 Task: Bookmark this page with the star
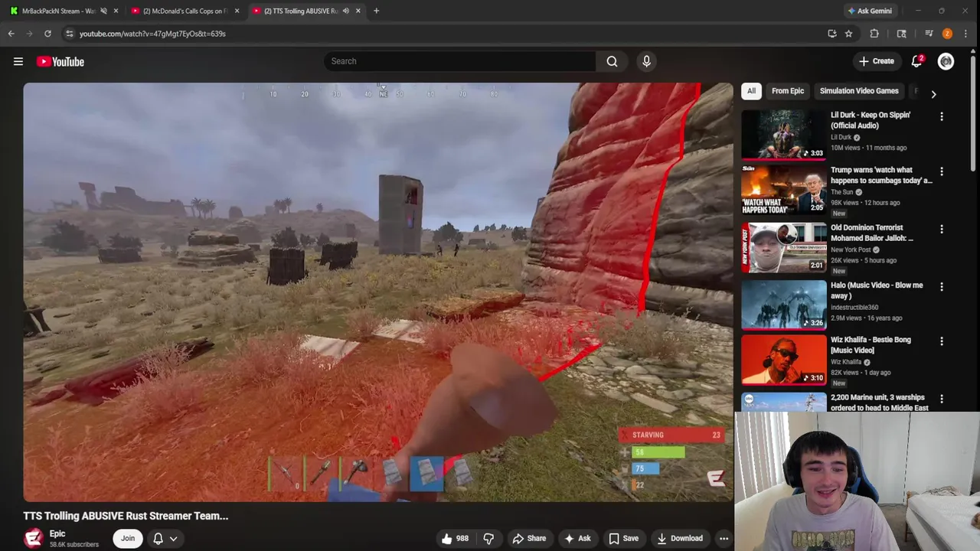pos(848,34)
